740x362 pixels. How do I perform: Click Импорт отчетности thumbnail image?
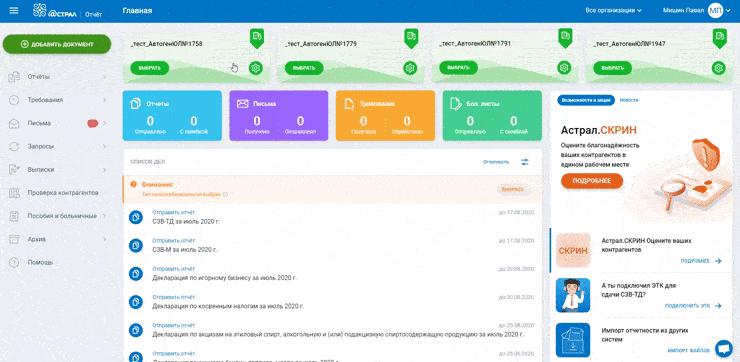click(x=573, y=340)
